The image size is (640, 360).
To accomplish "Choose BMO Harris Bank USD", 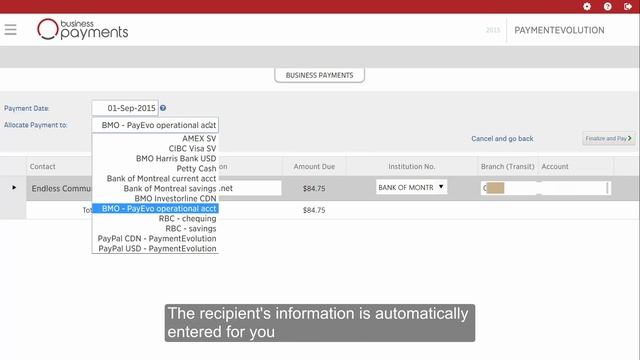I will click(156, 158).
